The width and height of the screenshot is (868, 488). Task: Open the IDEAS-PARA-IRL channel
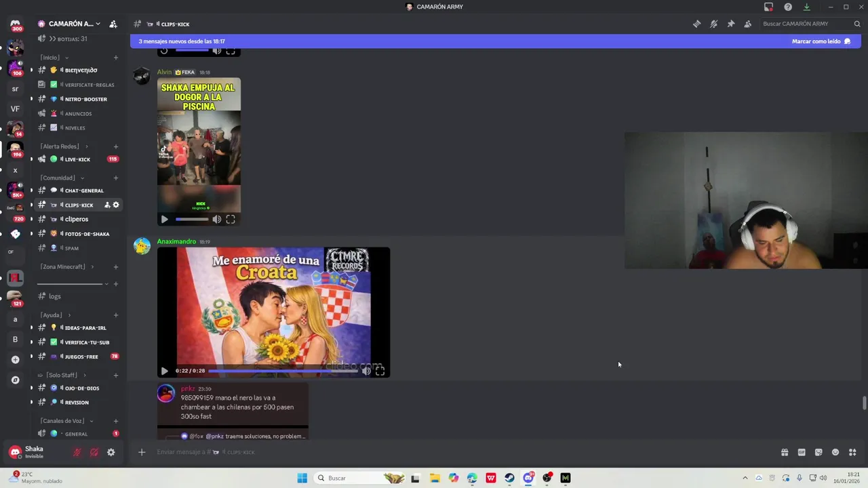[78, 327]
